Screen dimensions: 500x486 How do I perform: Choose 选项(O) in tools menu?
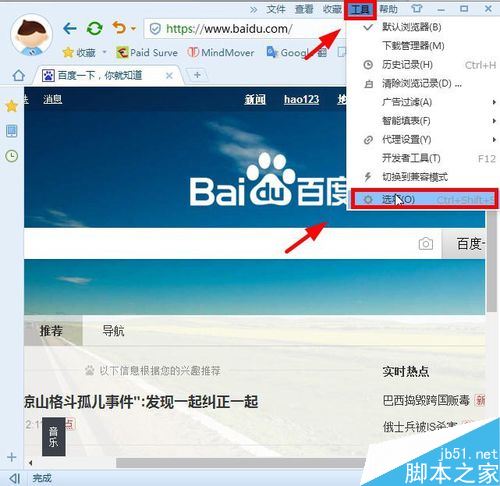[x=424, y=199]
